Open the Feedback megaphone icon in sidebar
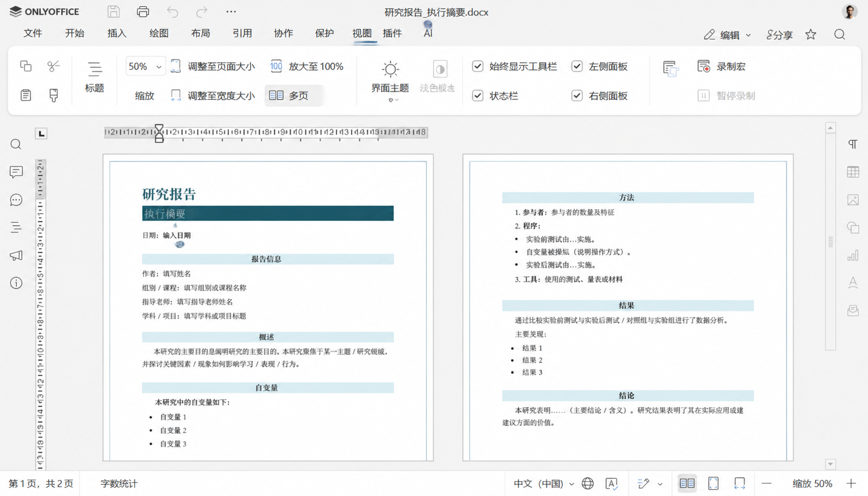The width and height of the screenshot is (868, 496). (16, 255)
